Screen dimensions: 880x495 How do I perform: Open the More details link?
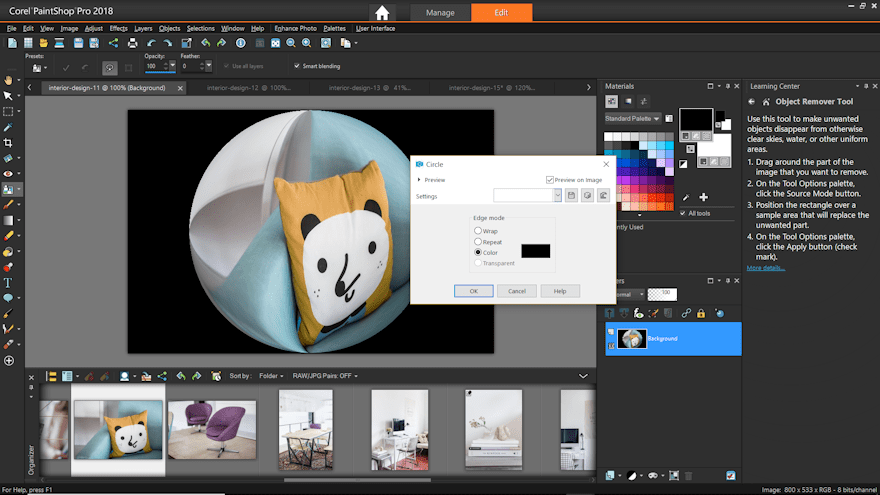coord(766,268)
